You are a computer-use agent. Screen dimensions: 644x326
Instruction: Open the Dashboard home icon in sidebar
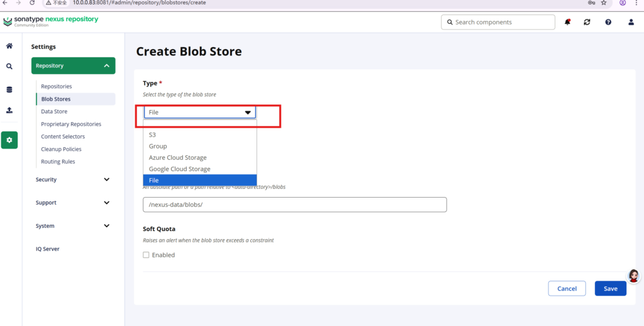(x=9, y=46)
